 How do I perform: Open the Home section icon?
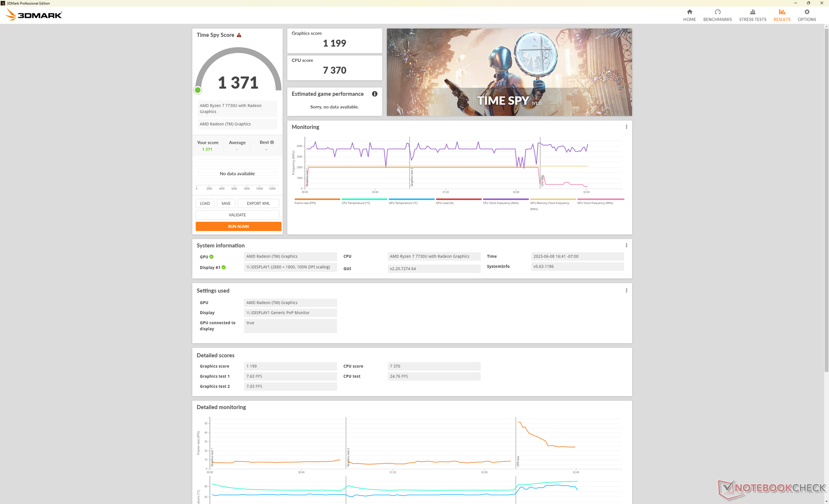click(689, 12)
